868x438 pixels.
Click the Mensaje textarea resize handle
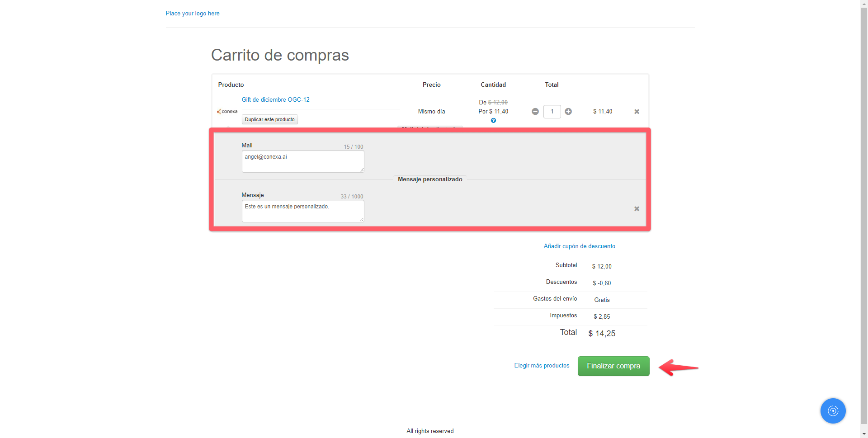coord(362,220)
